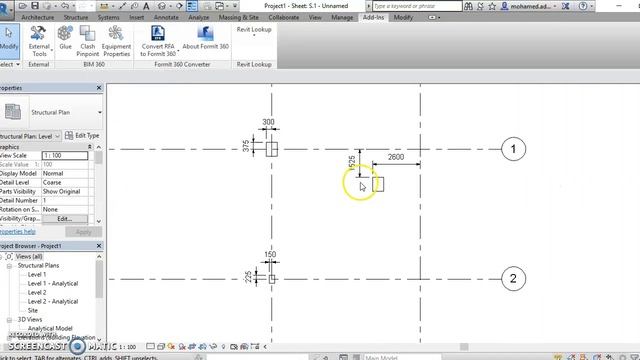Click the View Scale 1 : 100 field

[64, 156]
